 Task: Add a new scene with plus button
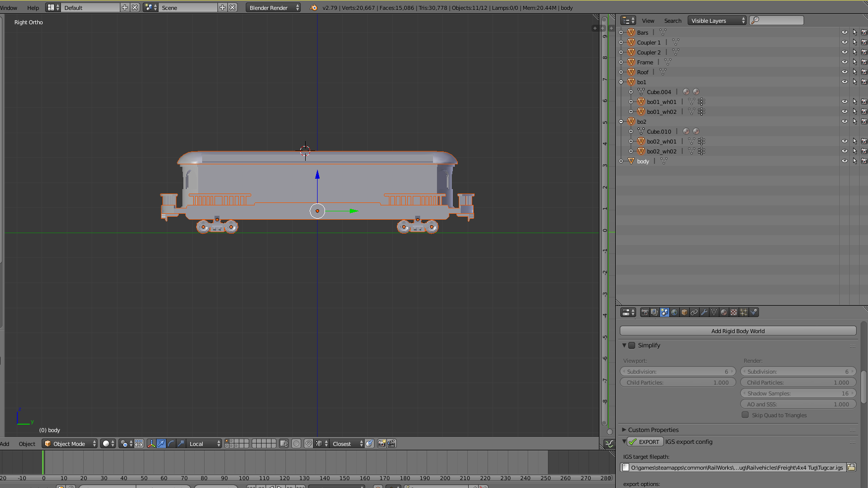click(222, 7)
